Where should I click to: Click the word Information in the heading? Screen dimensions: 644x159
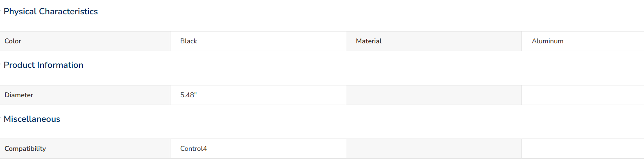[x=59, y=65]
